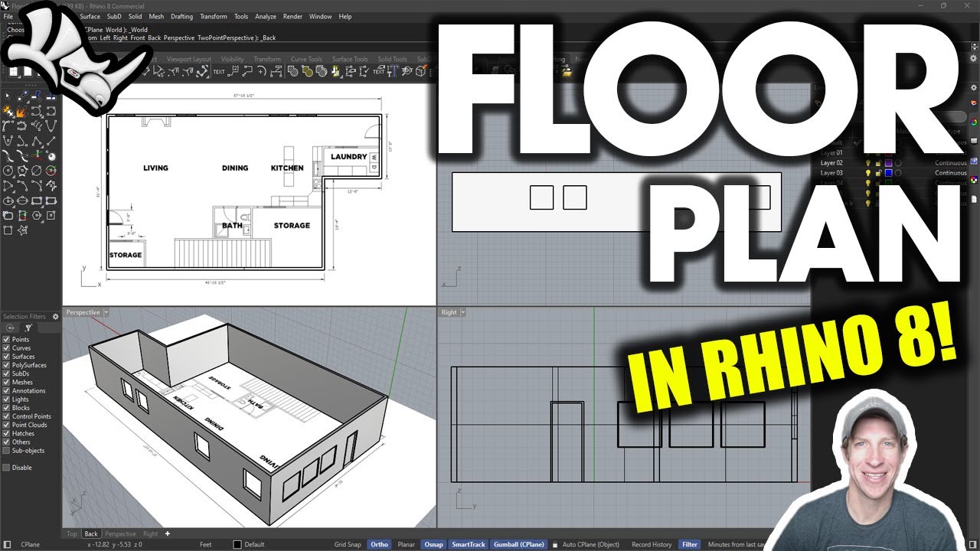Screen dimensions: 980x551
Task: Click Gumball (CPlane) in status bar
Action: 518,545
